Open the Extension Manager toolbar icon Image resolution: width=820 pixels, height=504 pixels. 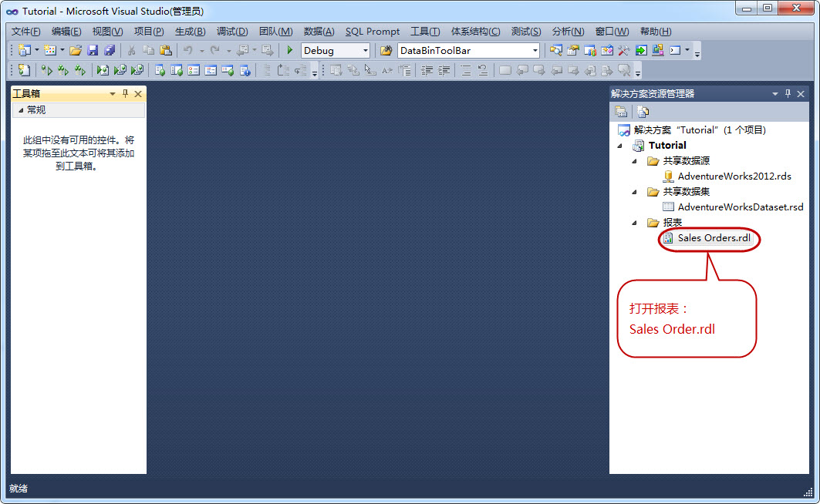pyautogui.click(x=657, y=50)
